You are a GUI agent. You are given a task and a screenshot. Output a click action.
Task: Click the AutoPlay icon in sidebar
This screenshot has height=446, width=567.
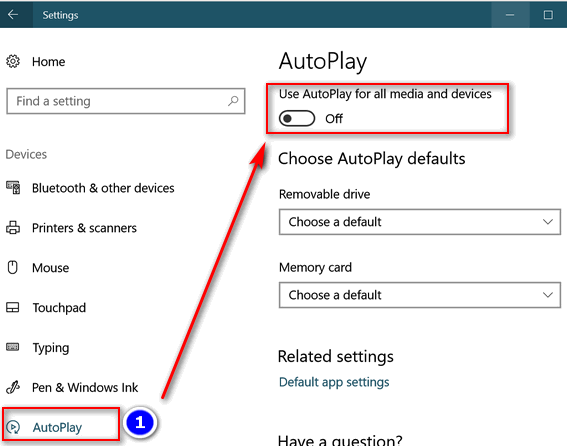(13, 427)
